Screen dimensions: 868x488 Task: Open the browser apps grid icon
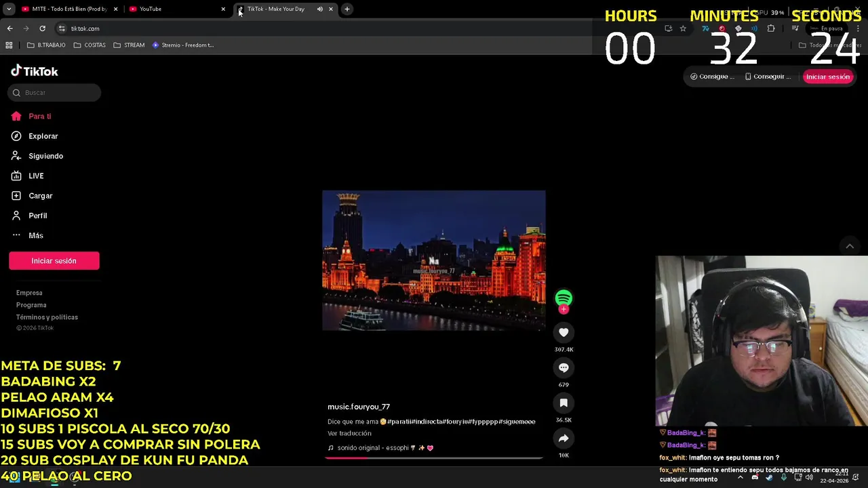click(9, 45)
